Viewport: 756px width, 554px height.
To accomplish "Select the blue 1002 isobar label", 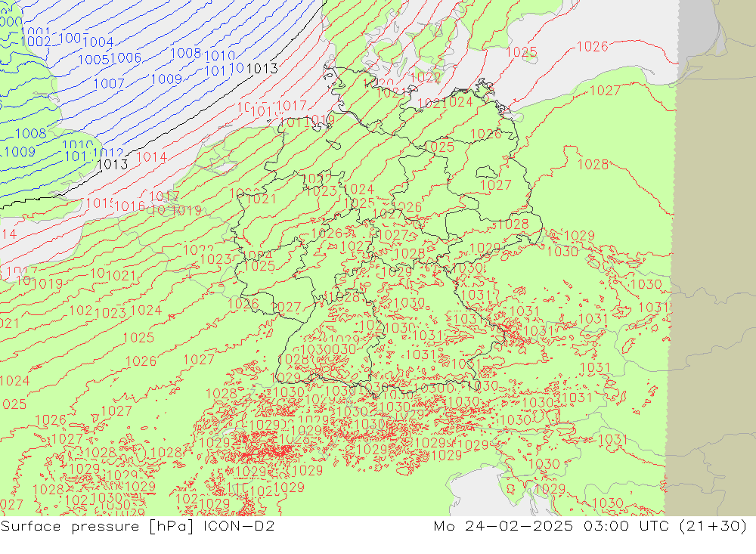I will click(x=36, y=42).
